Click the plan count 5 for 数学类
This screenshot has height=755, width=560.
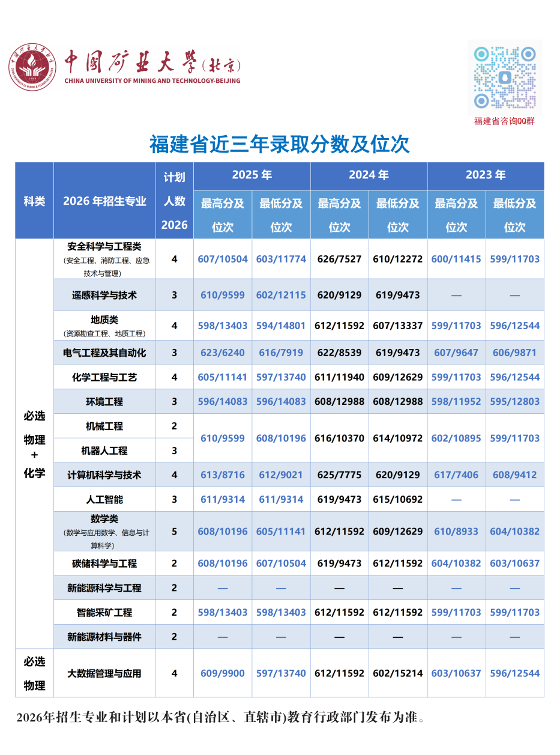pyautogui.click(x=175, y=531)
